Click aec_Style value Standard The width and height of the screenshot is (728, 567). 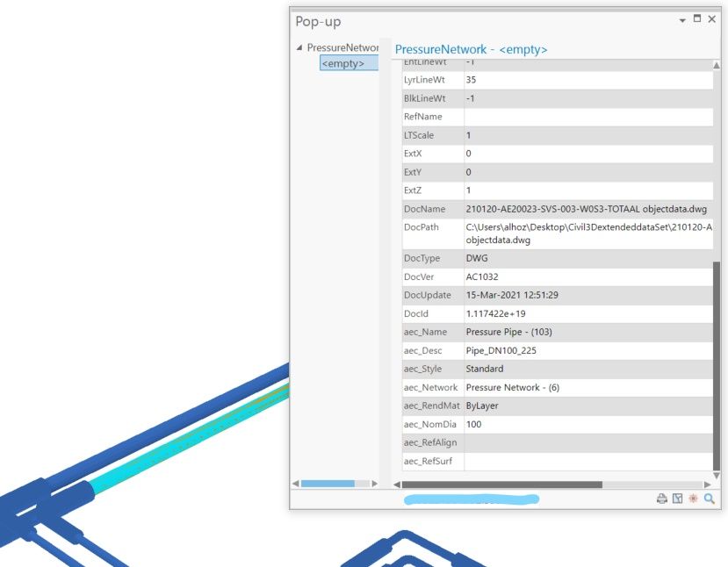(485, 369)
